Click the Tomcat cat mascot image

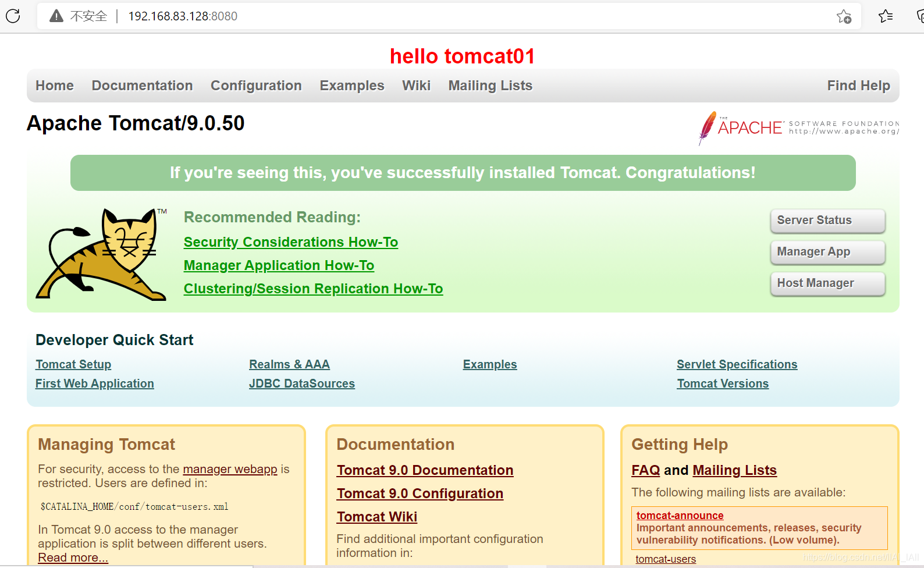pos(102,254)
